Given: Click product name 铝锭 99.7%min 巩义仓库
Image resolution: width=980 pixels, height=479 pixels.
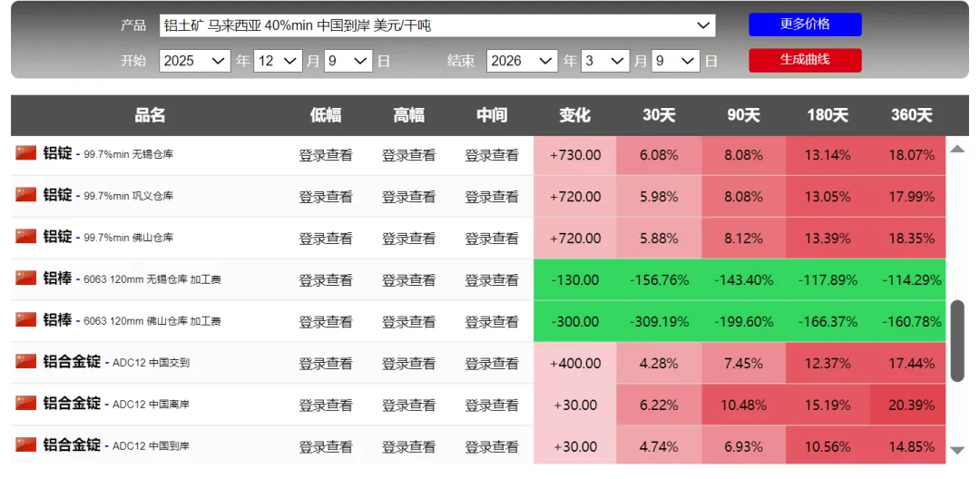Looking at the screenshot, I should pyautogui.click(x=108, y=195).
